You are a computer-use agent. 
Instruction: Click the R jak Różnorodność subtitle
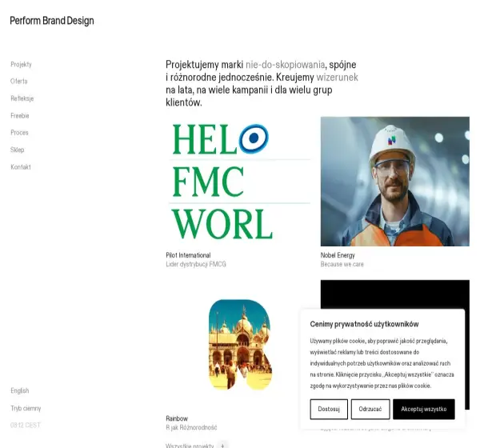(191, 427)
